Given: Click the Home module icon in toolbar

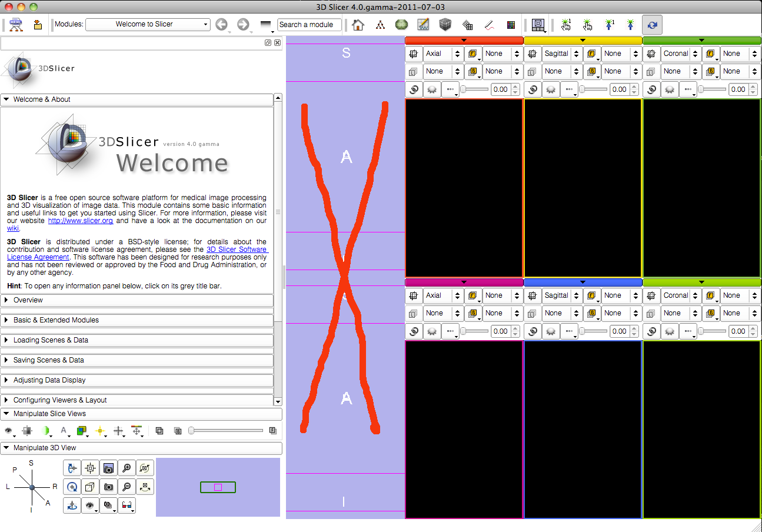Looking at the screenshot, I should pyautogui.click(x=358, y=25).
